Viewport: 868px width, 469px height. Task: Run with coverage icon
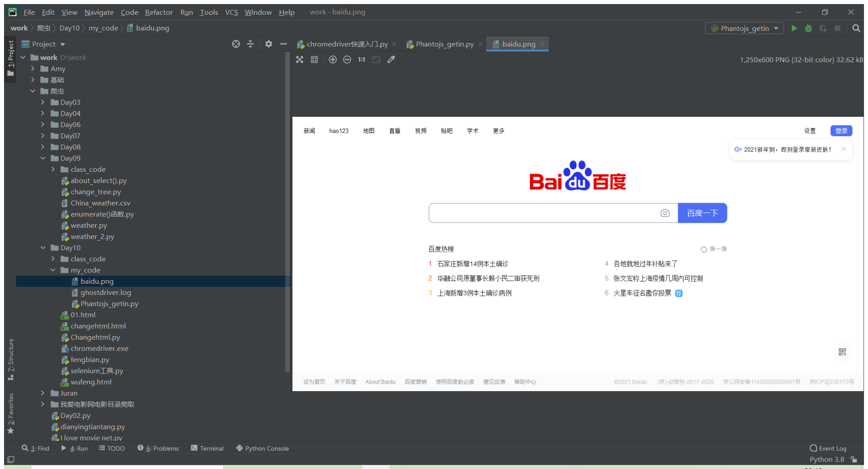pos(823,28)
